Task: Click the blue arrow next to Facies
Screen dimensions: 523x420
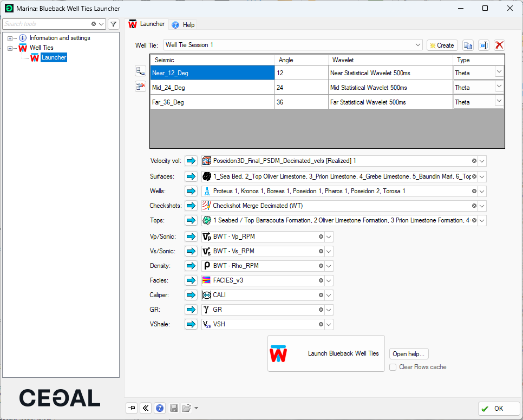Action: tap(191, 281)
